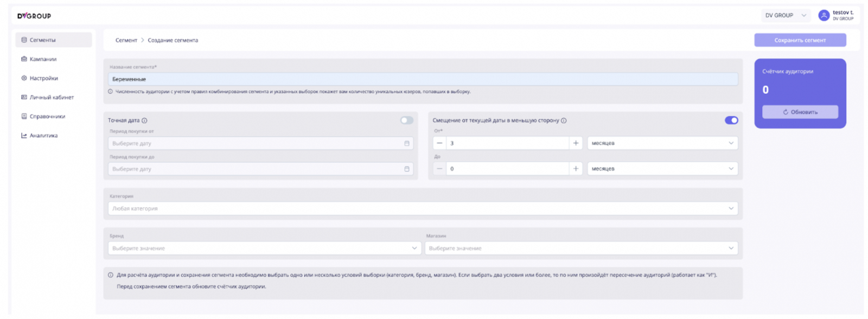
Task: Open Кампании in the sidebar
Action: pyautogui.click(x=43, y=59)
